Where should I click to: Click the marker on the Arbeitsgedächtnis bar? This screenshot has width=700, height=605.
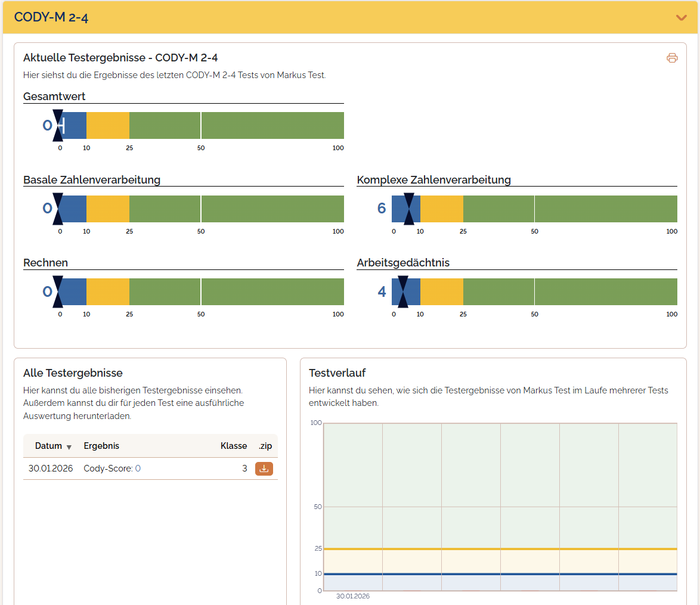(403, 291)
